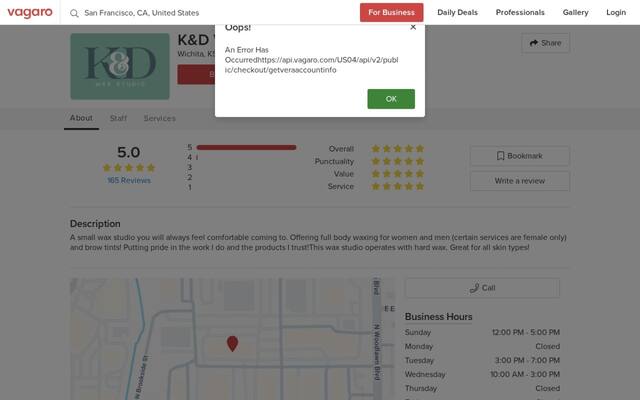The width and height of the screenshot is (640, 400).
Task: Click the search magnifier icon
Action: click(74, 13)
